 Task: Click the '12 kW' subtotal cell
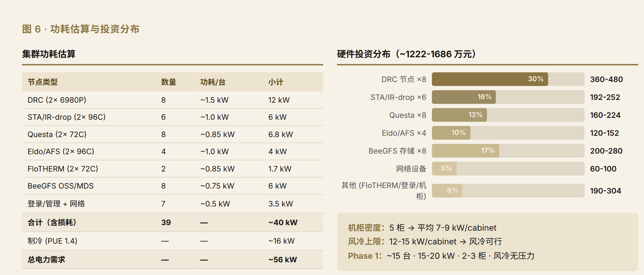click(279, 100)
